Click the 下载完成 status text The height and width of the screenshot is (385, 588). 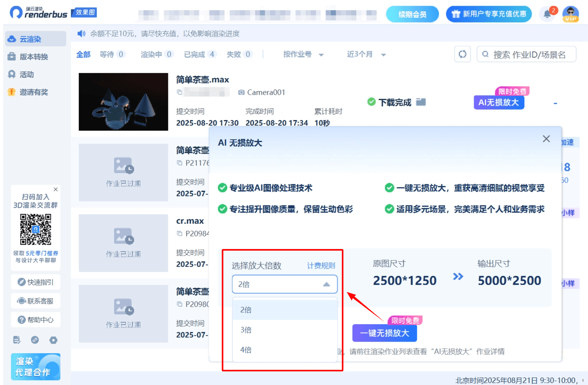click(x=395, y=102)
